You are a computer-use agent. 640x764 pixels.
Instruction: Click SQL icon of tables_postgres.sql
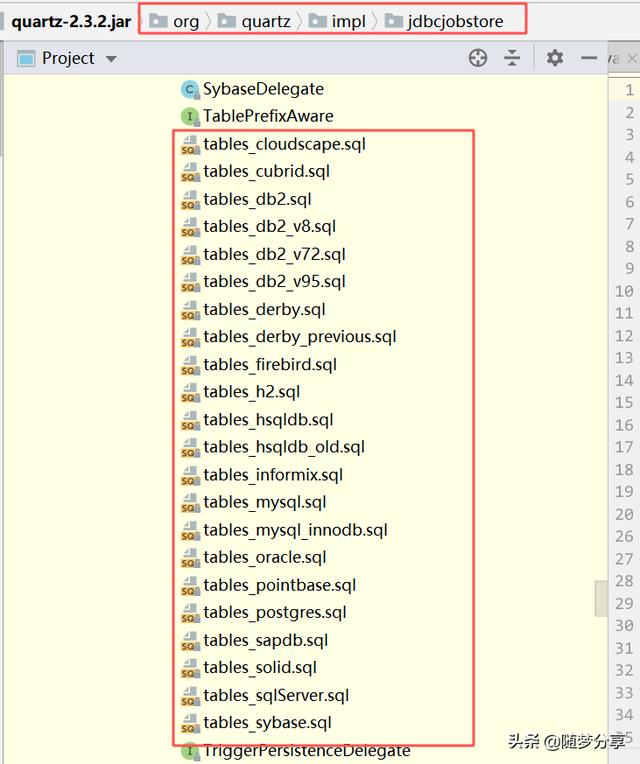pyautogui.click(x=190, y=612)
